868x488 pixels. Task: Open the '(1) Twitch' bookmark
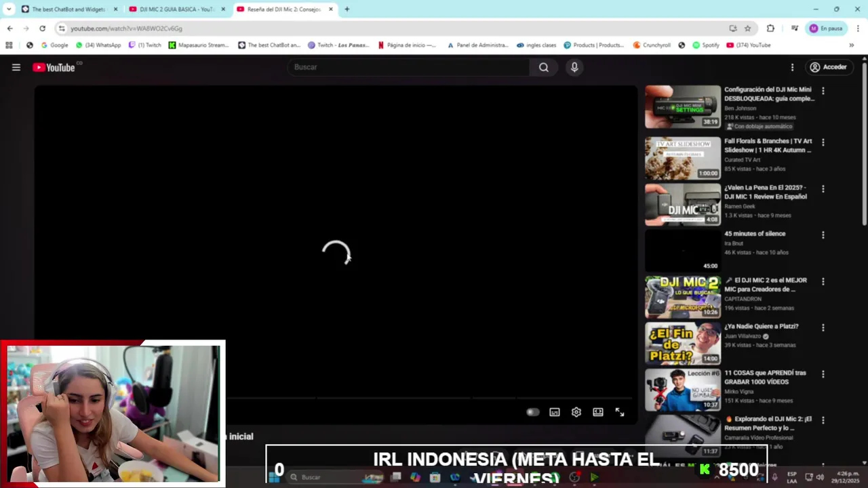[145, 45]
